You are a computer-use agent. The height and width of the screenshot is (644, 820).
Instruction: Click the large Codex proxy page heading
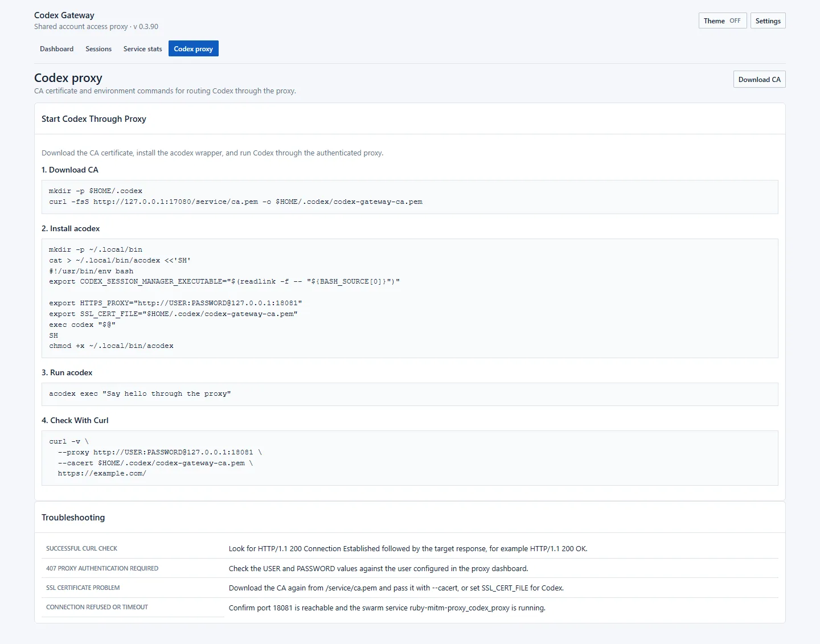click(68, 78)
